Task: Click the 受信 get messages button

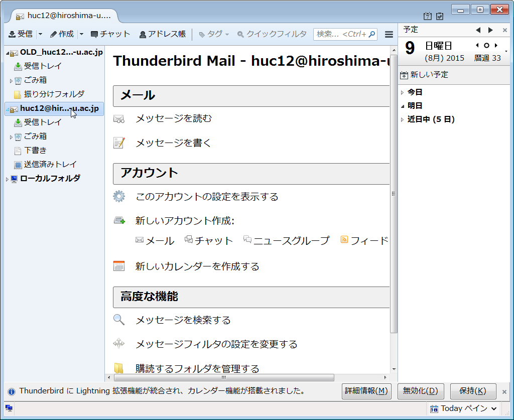Action: point(21,34)
